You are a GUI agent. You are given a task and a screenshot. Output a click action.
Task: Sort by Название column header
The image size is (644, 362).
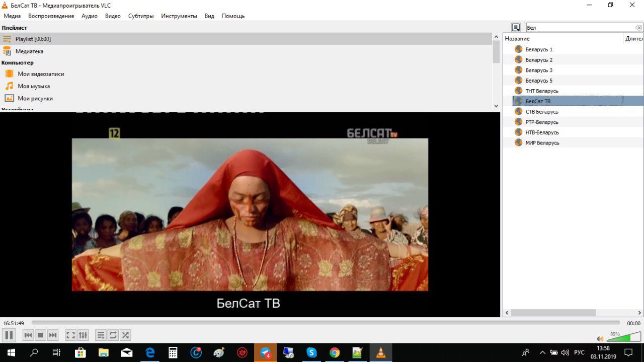click(x=562, y=39)
